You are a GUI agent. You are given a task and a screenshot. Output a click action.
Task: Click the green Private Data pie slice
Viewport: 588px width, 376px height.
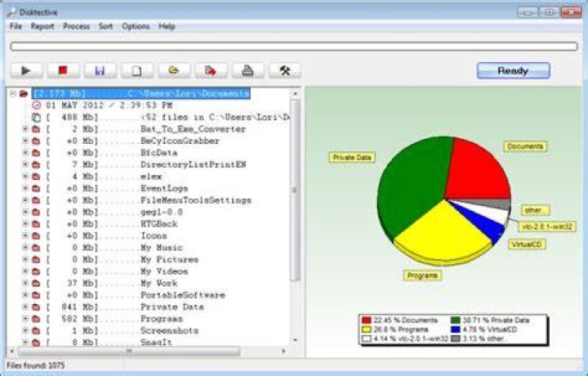coord(412,186)
